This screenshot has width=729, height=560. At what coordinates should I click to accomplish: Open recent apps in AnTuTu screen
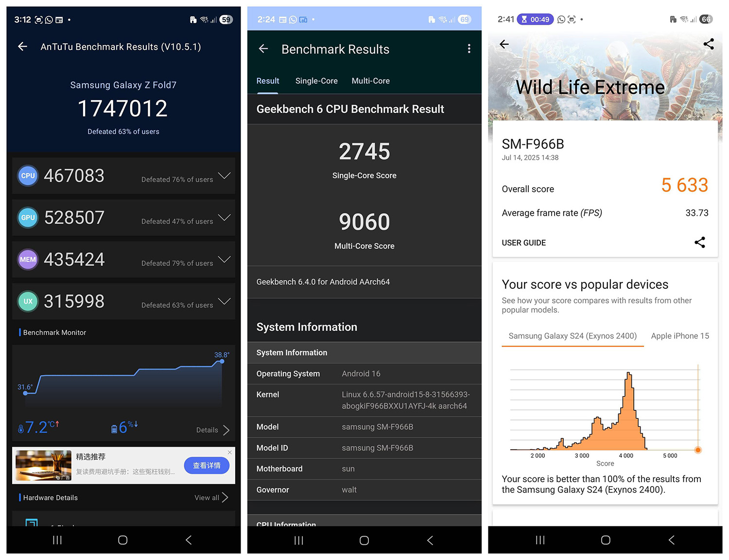coord(57,540)
